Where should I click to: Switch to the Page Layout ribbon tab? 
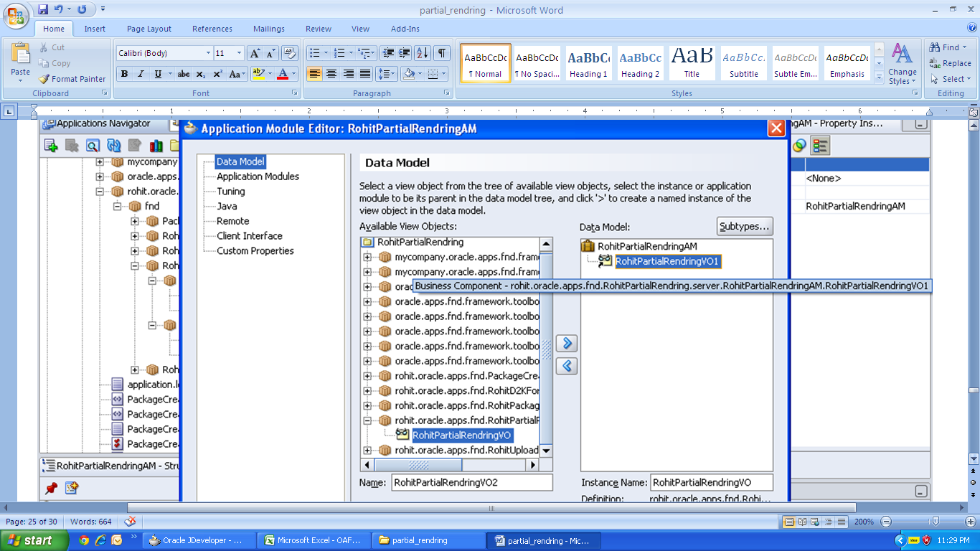click(x=149, y=28)
